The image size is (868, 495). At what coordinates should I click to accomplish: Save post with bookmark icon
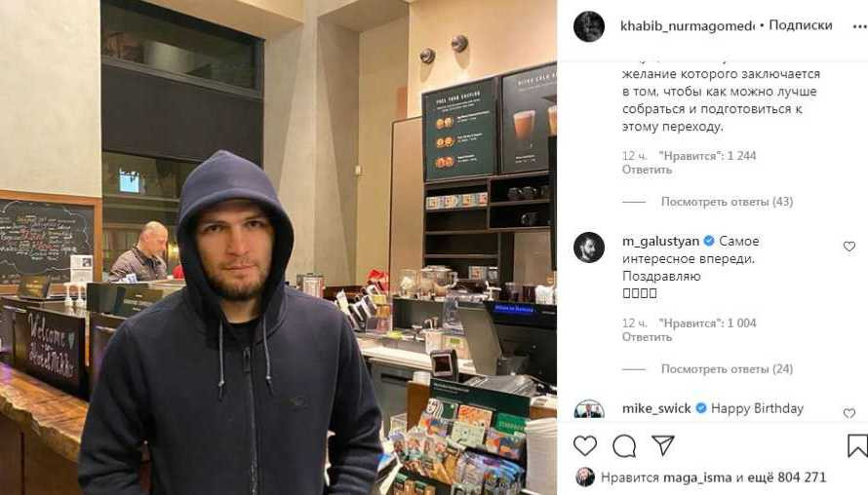(857, 445)
